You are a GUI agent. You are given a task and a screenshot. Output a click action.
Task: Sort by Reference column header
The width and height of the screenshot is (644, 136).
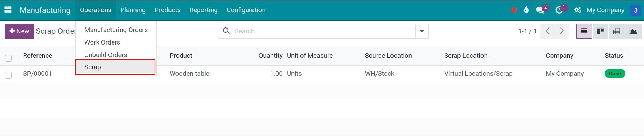point(38,56)
